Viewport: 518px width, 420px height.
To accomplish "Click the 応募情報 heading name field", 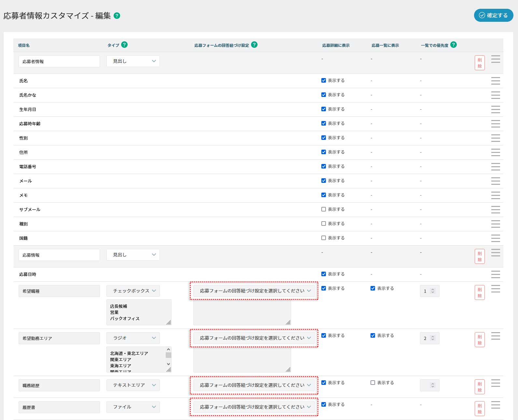I will coord(59,255).
